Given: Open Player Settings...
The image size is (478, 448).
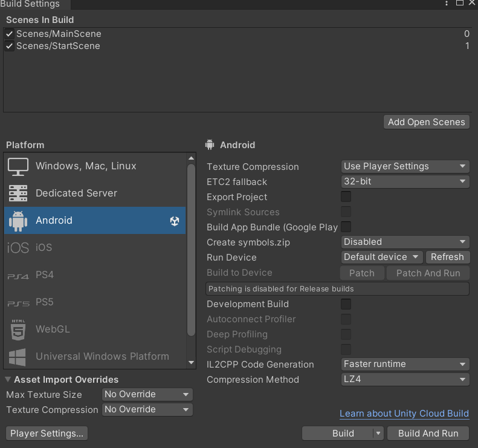Looking at the screenshot, I should [x=47, y=433].
